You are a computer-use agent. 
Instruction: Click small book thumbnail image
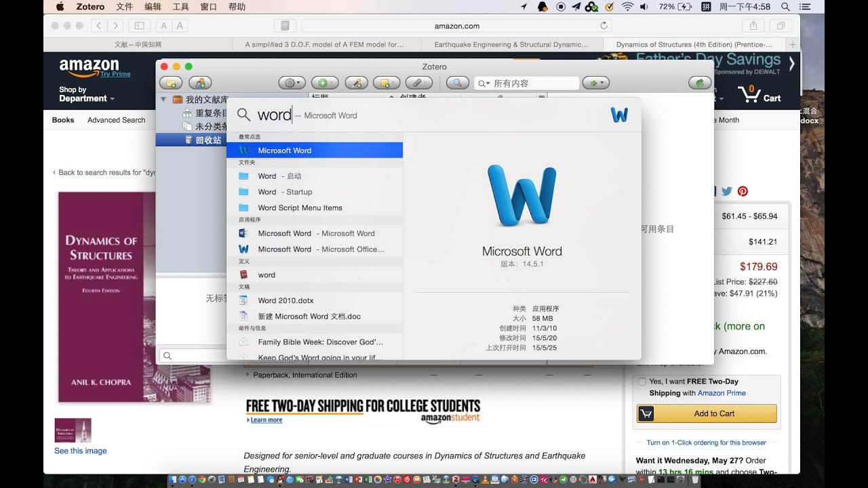tap(73, 430)
